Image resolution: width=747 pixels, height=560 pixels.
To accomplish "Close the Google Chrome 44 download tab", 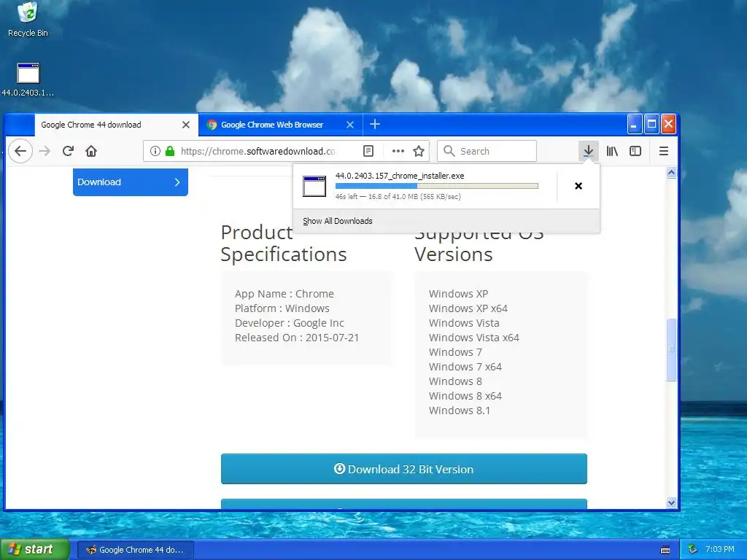I will tap(186, 125).
